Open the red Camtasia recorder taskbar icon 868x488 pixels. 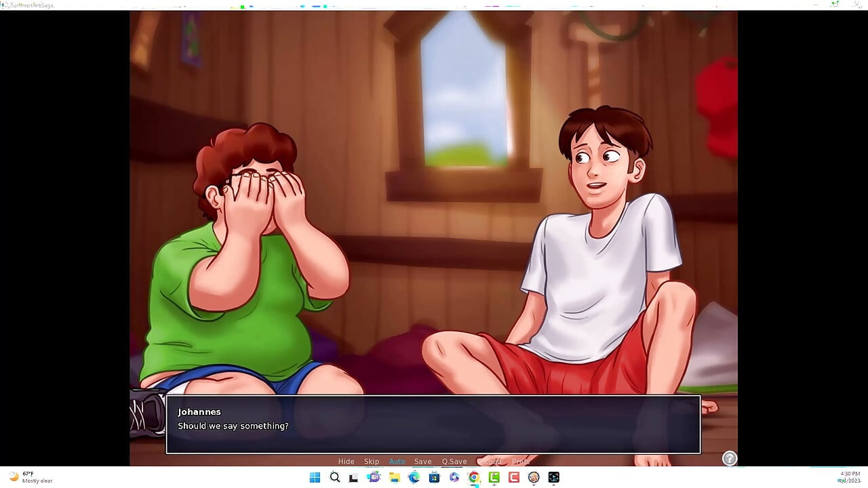[514, 477]
